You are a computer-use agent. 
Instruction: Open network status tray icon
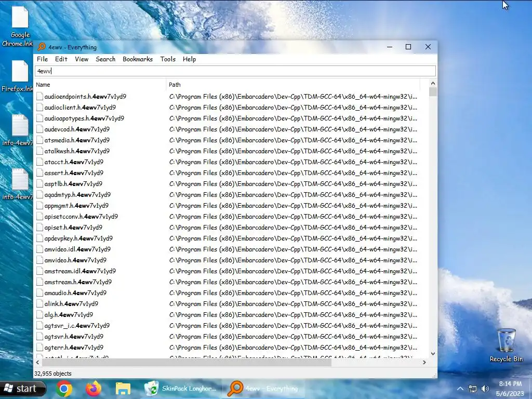click(x=473, y=389)
